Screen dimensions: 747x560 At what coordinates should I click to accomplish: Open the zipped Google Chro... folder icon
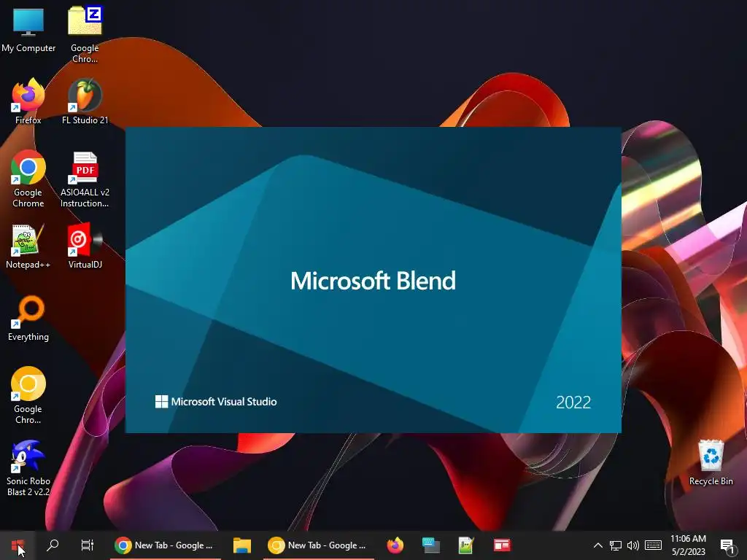point(85,34)
